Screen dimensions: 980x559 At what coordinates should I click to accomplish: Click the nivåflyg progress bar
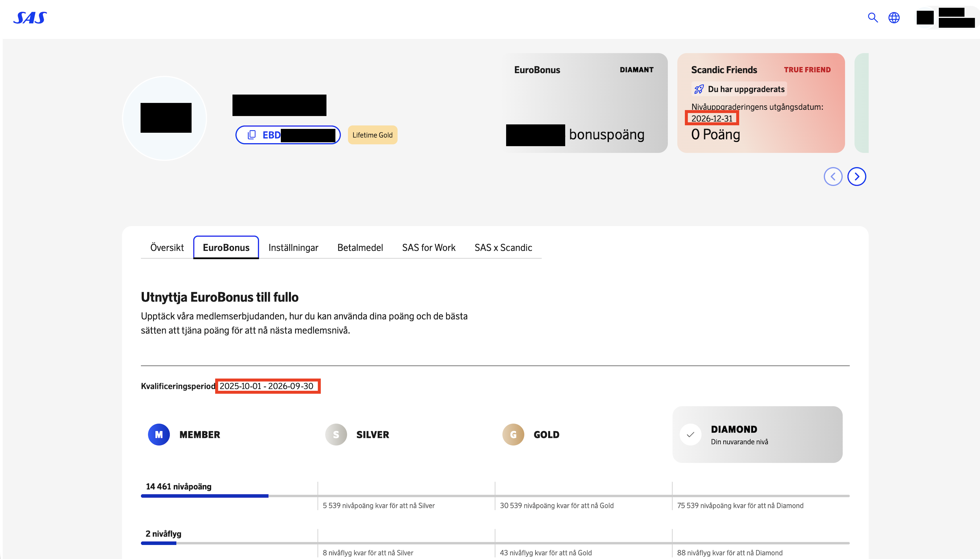(495, 543)
